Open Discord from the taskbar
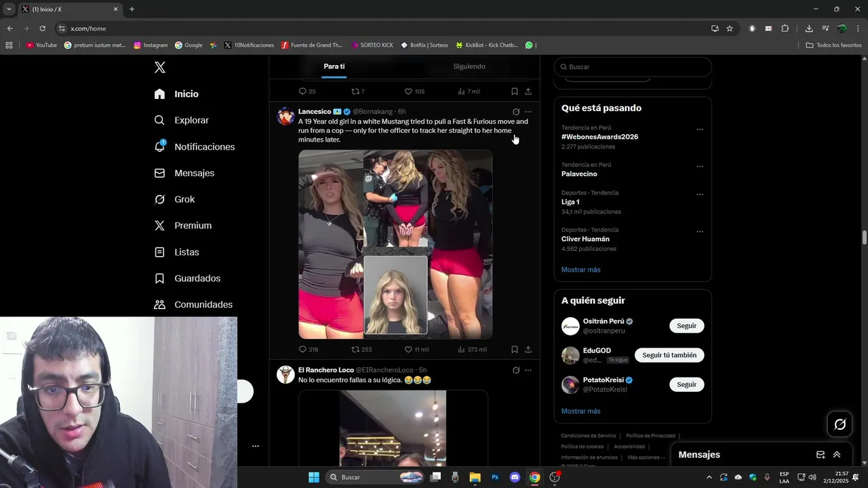 coord(515,477)
